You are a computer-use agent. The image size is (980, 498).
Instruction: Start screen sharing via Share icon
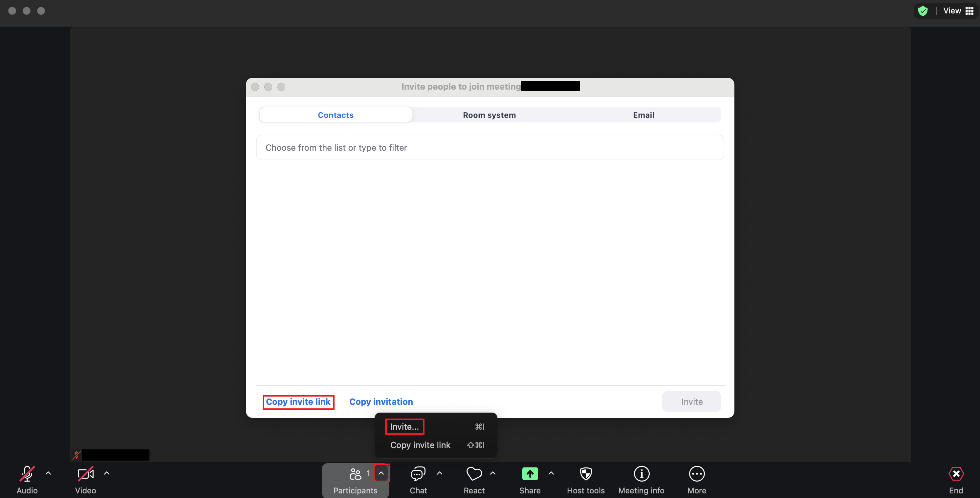pyautogui.click(x=530, y=474)
